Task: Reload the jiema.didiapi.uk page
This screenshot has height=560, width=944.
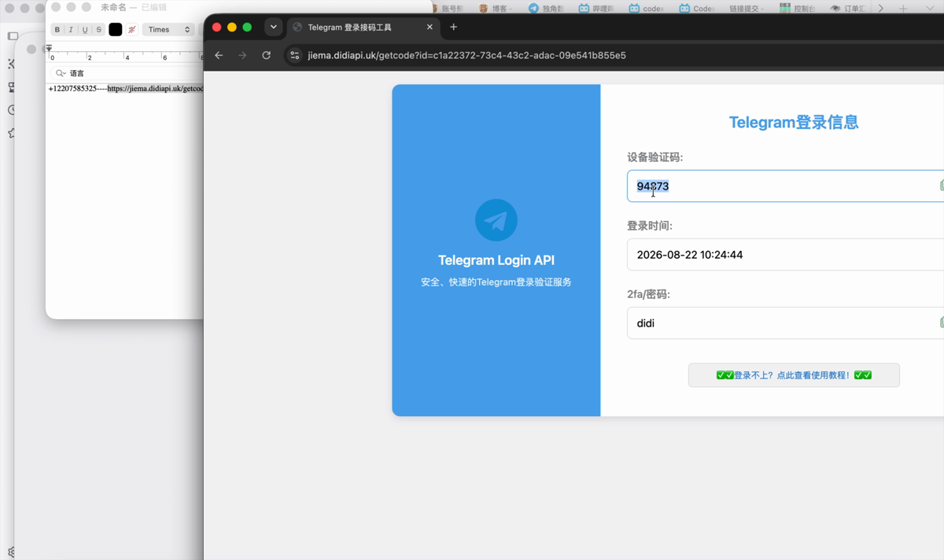Action: point(267,56)
